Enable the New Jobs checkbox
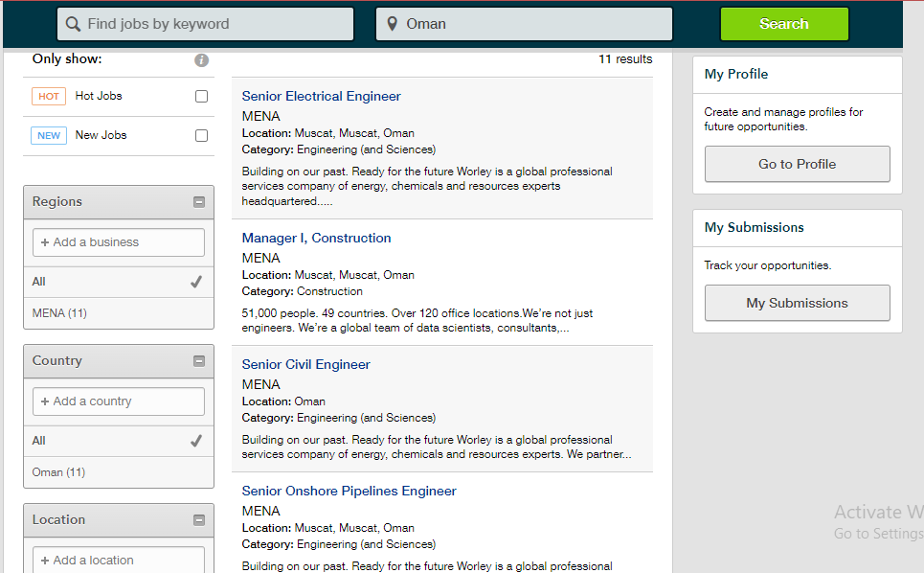Image resolution: width=924 pixels, height=573 pixels. tap(201, 136)
